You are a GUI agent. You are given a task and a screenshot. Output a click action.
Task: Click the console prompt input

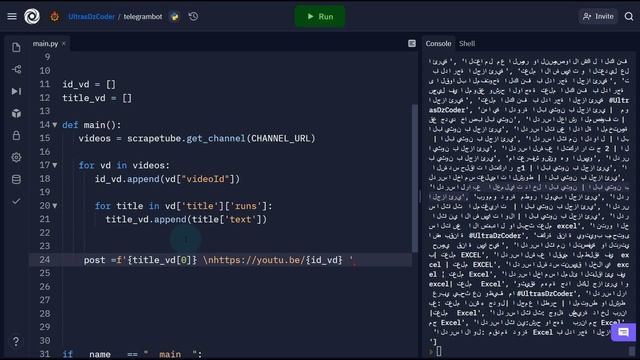[x=439, y=351]
